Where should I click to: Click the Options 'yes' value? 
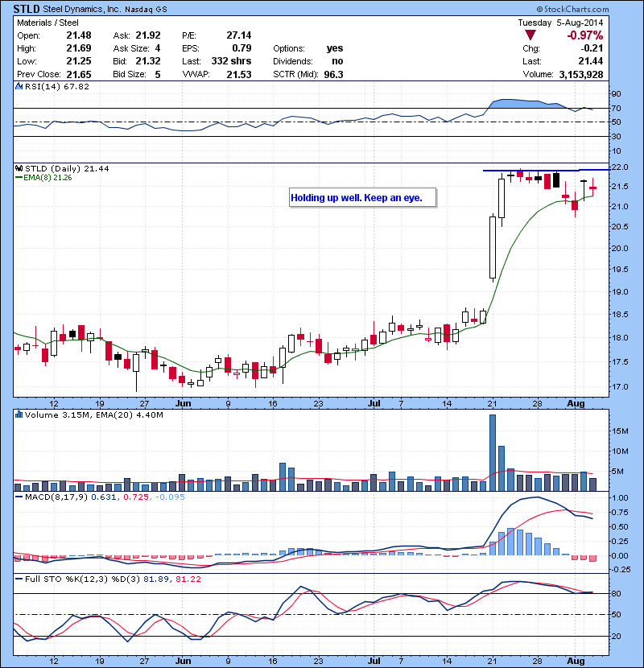pos(335,48)
